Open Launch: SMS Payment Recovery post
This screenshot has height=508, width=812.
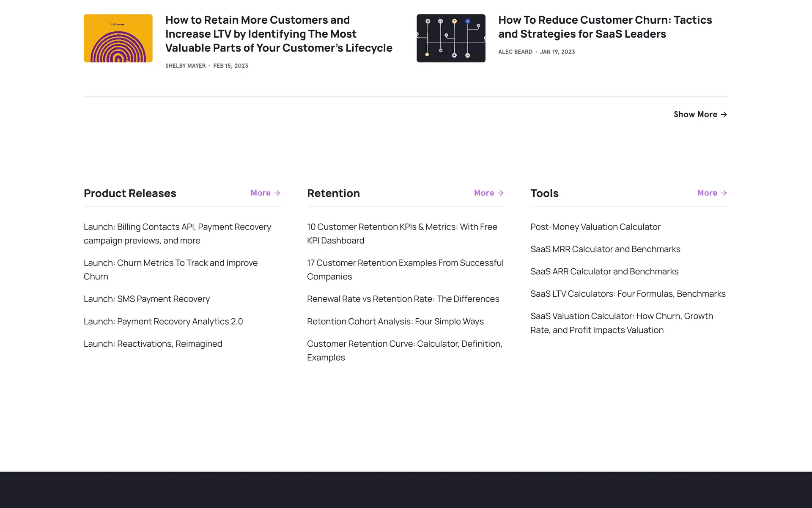(146, 299)
